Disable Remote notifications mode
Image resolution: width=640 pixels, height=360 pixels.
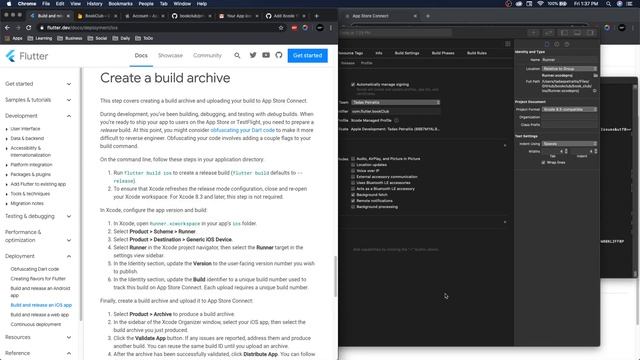[353, 201]
